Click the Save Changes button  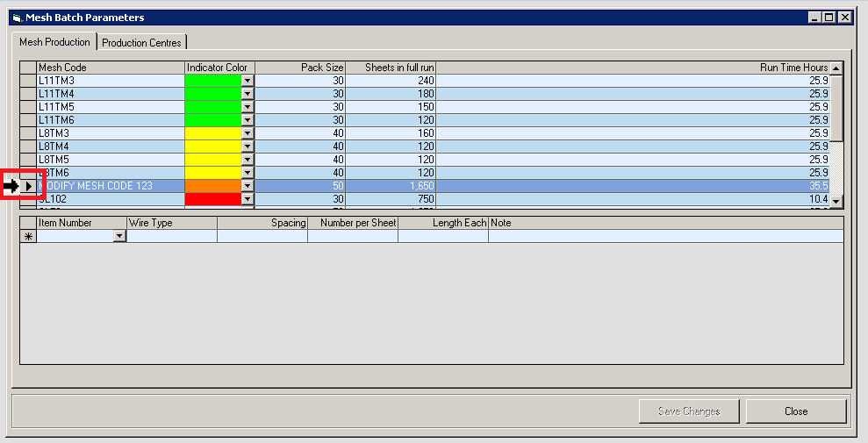[689, 411]
